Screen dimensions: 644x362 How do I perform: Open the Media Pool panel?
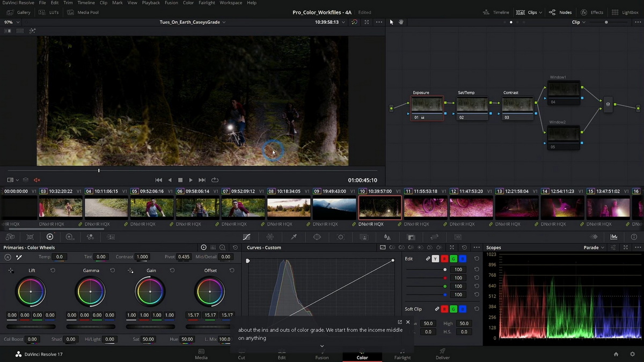(x=83, y=12)
